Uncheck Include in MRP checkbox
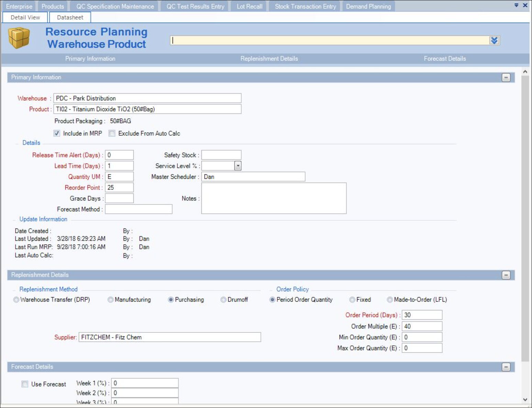 point(57,133)
